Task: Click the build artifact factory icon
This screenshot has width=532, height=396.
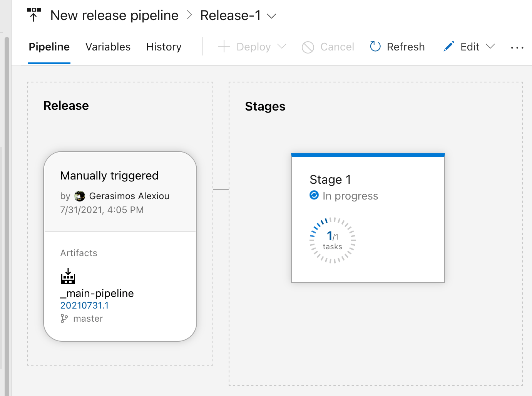Action: tap(68, 276)
